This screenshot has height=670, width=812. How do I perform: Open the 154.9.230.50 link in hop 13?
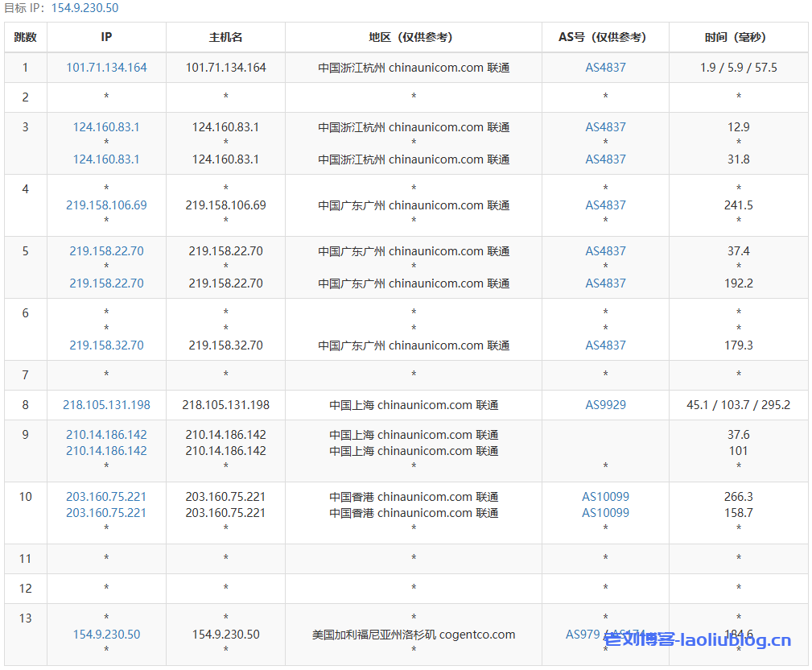pyautogui.click(x=105, y=634)
